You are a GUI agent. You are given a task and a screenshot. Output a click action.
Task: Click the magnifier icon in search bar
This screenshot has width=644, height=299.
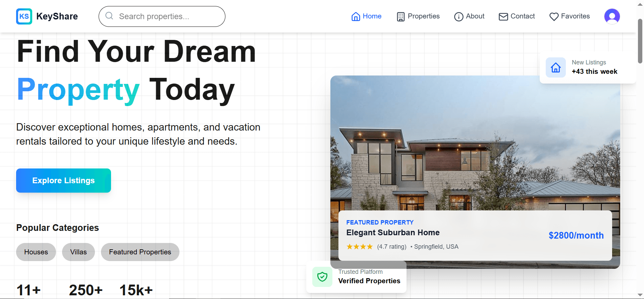[x=109, y=16]
